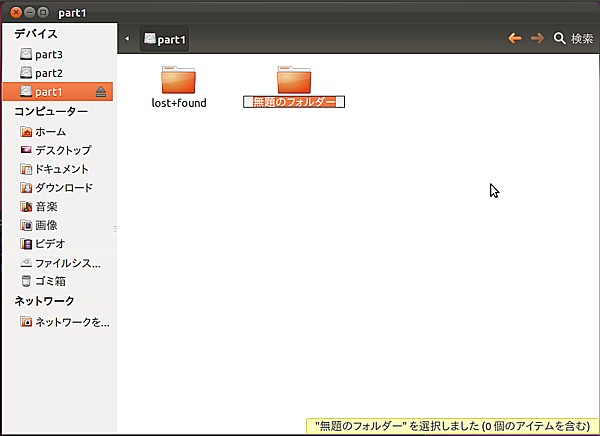Click the part1 window title
The width and height of the screenshot is (600, 436).
72,13
